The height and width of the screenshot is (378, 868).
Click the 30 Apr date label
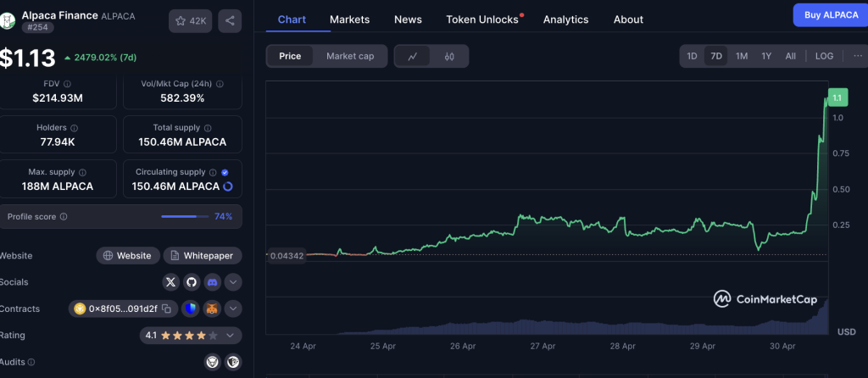point(782,347)
